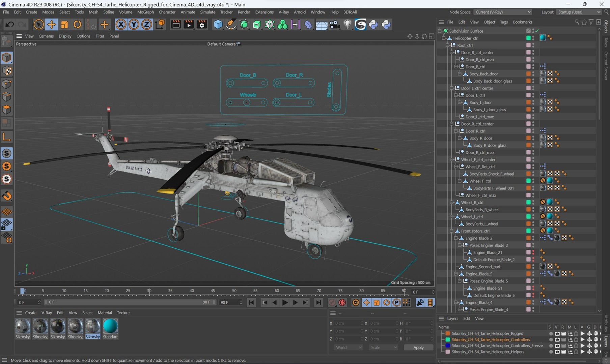Click the Helicopter_Controllers_Freeze layer color swatch
This screenshot has width=610, height=364.
[448, 346]
